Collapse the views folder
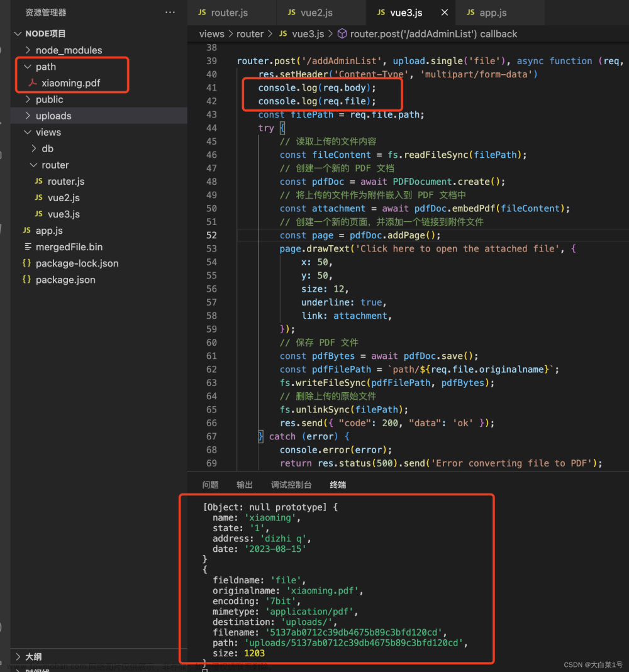Screen dimensions: 629x672 tap(28, 132)
